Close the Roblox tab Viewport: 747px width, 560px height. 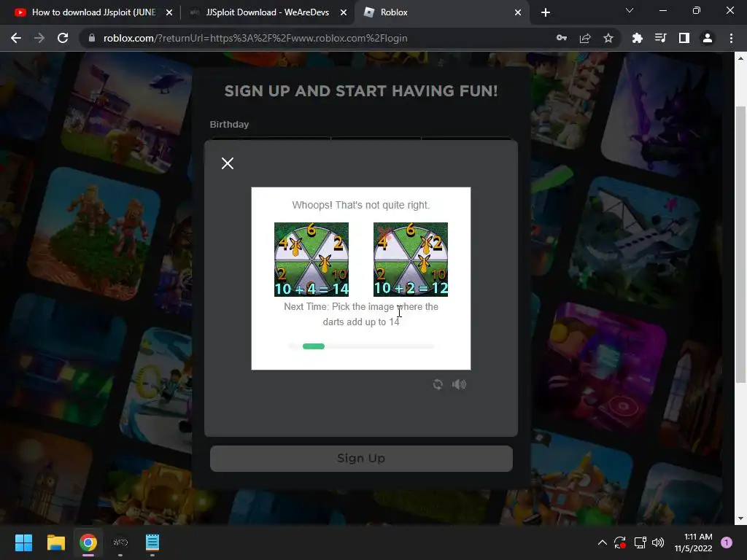[518, 13]
